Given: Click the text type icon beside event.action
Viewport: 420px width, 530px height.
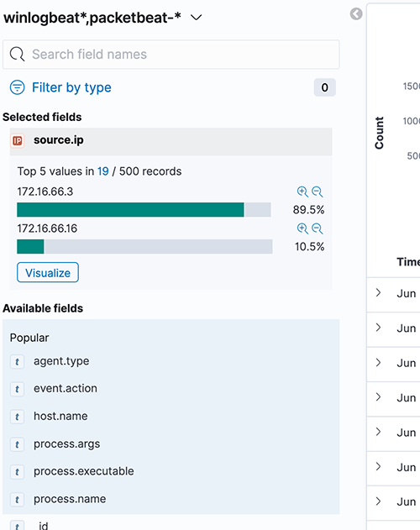Looking at the screenshot, I should pyautogui.click(x=17, y=389).
